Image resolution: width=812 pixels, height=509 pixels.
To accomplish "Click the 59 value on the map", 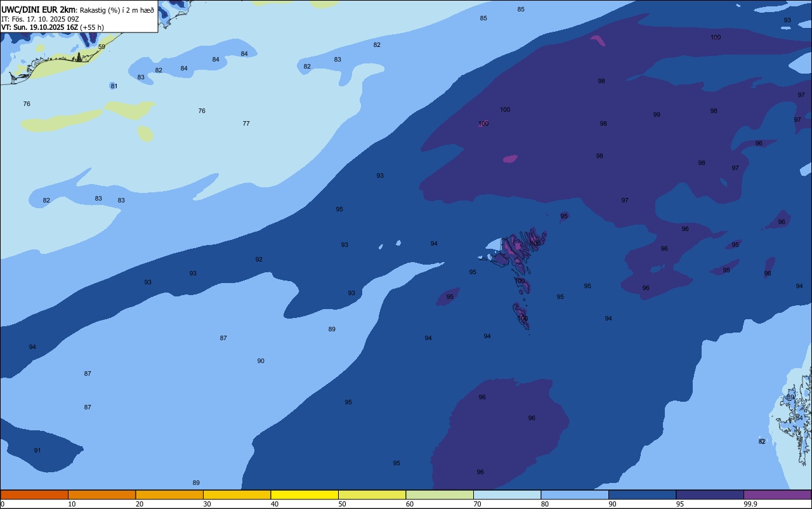I will (x=101, y=47).
